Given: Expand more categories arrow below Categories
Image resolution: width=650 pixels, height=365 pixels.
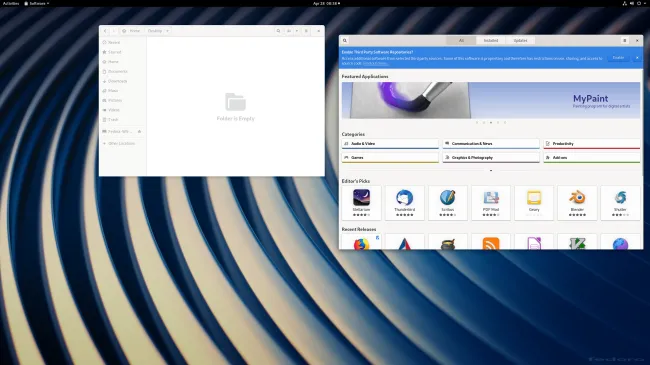Looking at the screenshot, I should (x=491, y=170).
